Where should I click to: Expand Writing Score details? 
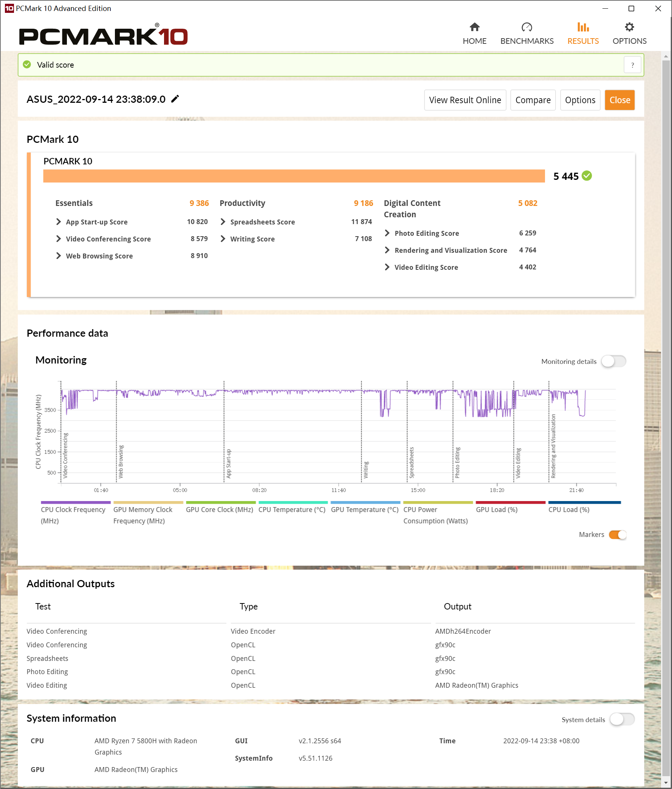point(223,238)
